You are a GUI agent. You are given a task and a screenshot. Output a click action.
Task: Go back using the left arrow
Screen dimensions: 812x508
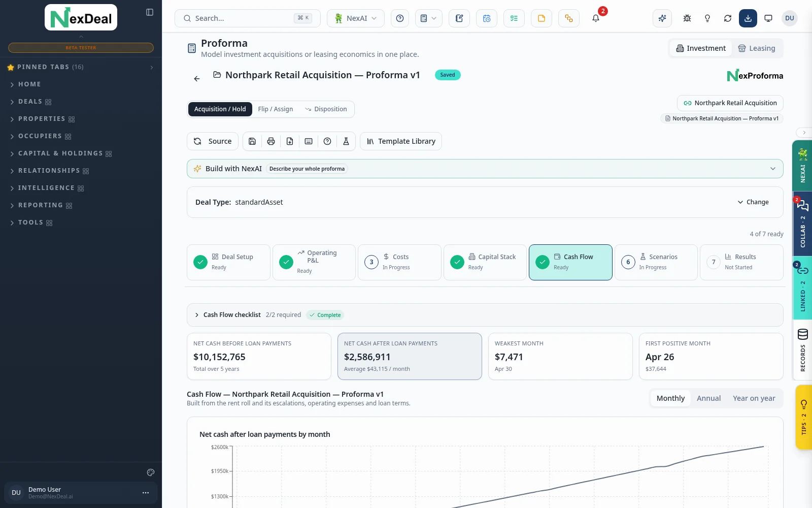click(x=197, y=79)
